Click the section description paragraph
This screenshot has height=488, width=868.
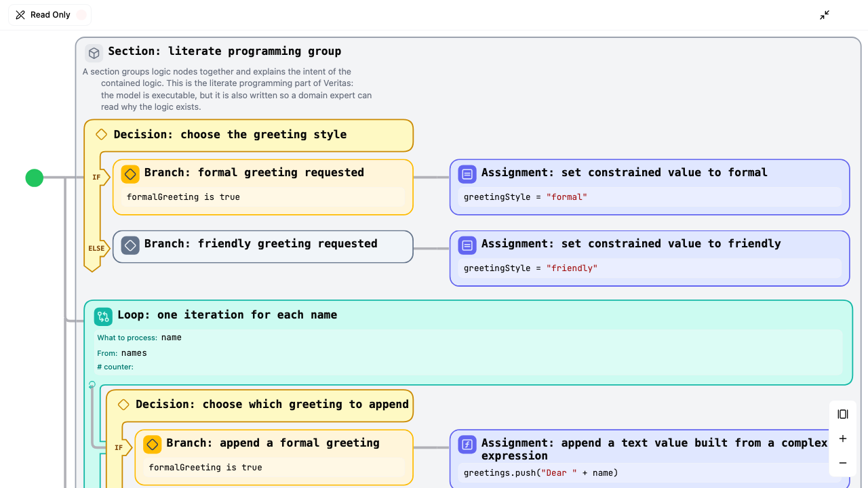227,89
